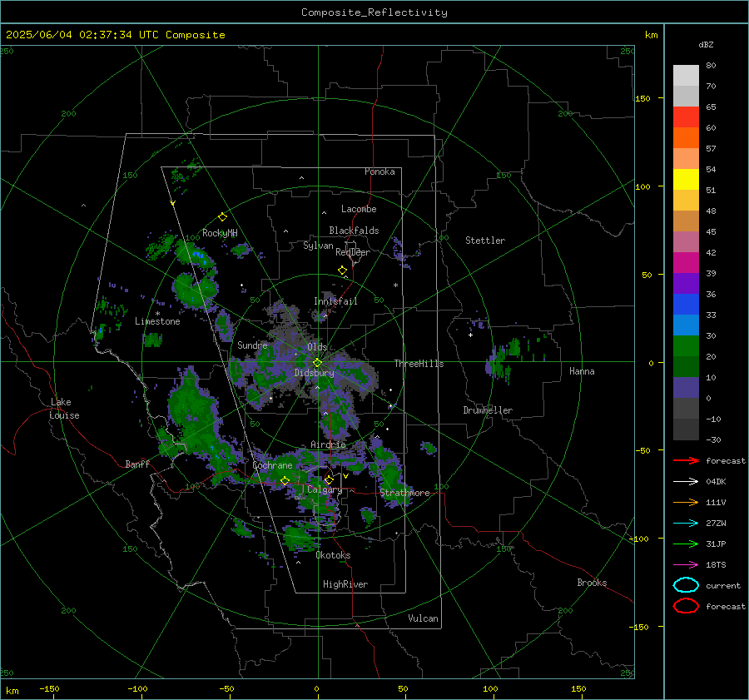Select the HighRiver label
Image resolution: width=749 pixels, height=700 pixels.
pyautogui.click(x=345, y=584)
